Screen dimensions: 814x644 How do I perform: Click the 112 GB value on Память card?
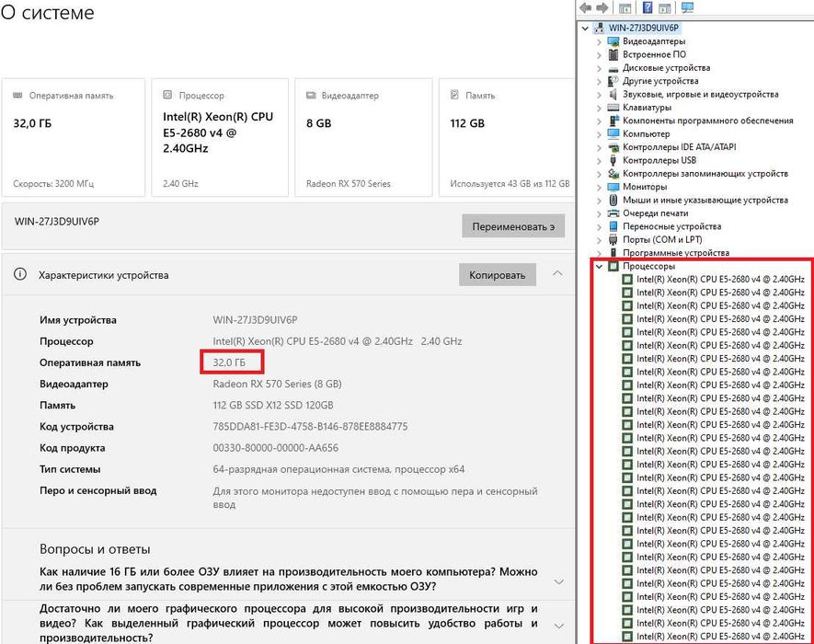(x=467, y=123)
